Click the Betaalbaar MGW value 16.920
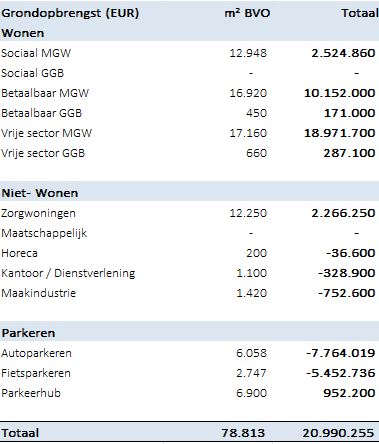The height and width of the screenshot is (444, 379). [x=248, y=93]
